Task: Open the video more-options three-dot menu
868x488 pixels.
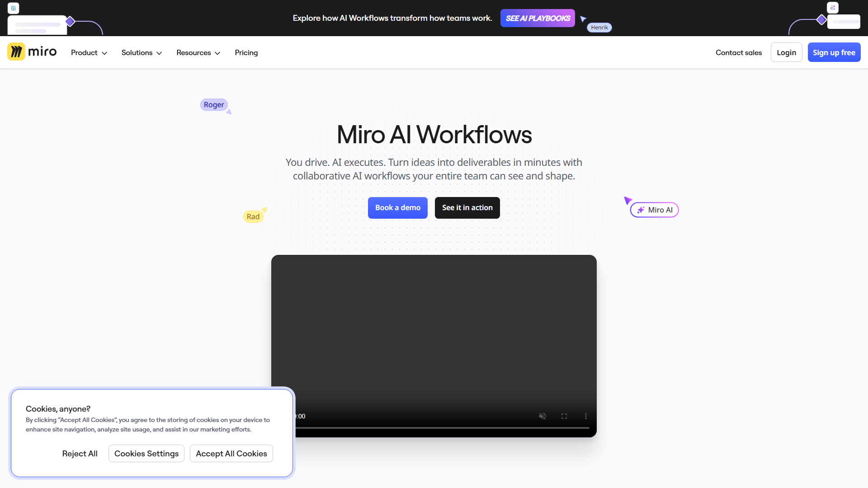Action: click(x=586, y=416)
